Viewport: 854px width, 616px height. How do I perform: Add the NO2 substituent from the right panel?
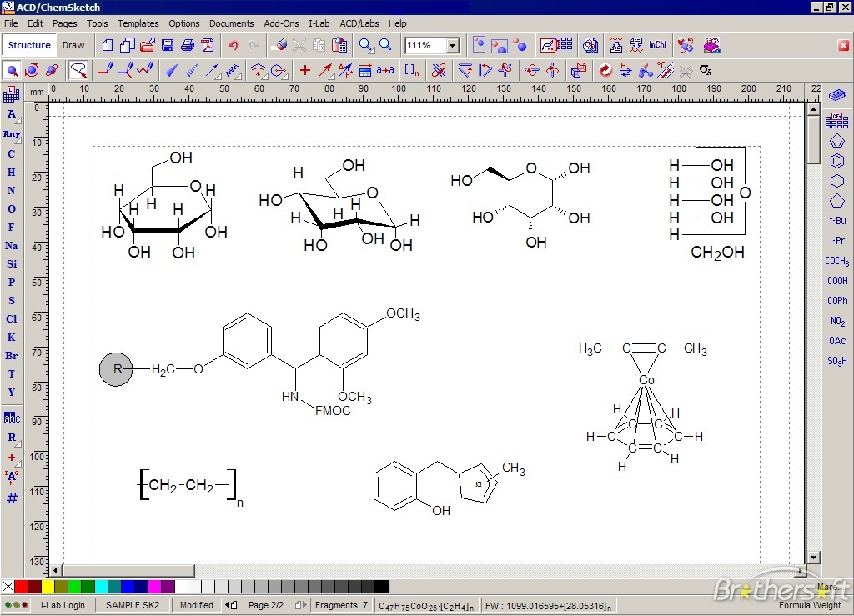pos(837,321)
